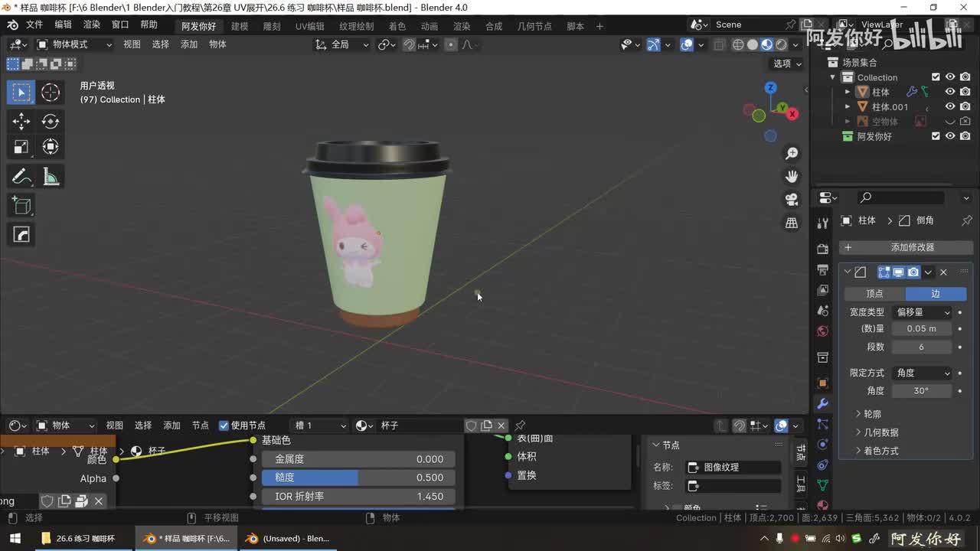
Task: Select the Cursor tool
Action: coord(51,93)
